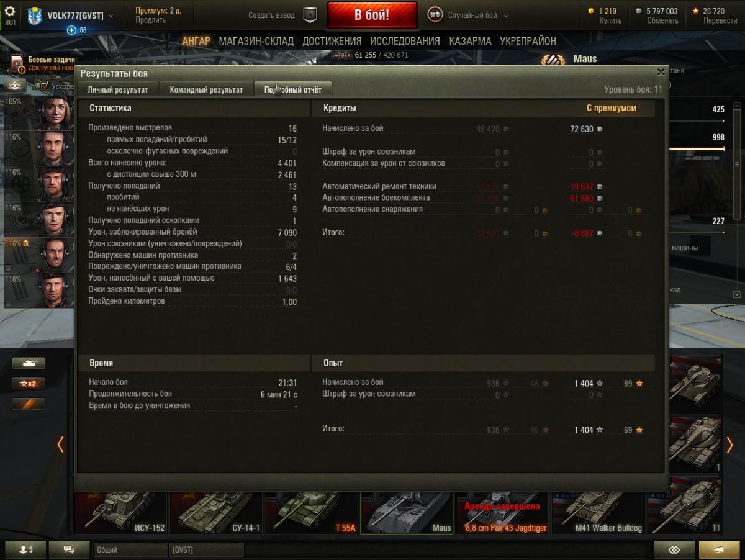Click the gold coin icon by 1 219
The width and height of the screenshot is (745, 560).
(590, 11)
